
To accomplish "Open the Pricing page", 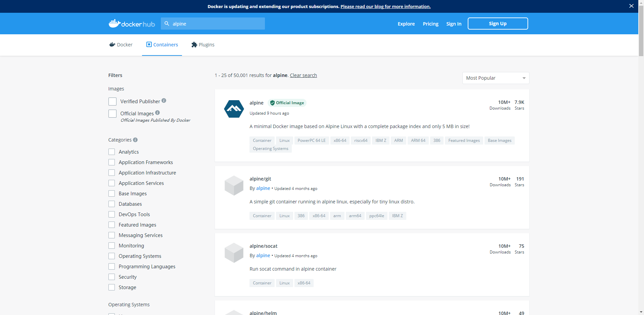I will click(430, 24).
